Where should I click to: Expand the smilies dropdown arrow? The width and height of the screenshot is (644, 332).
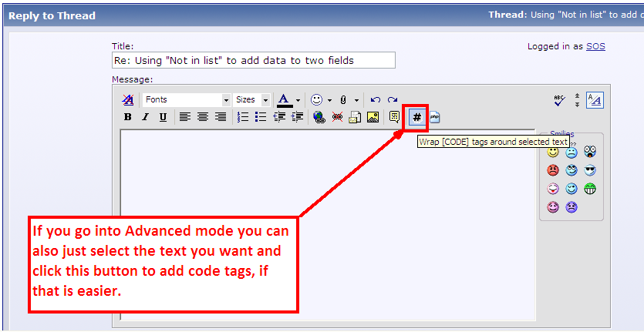[329, 100]
